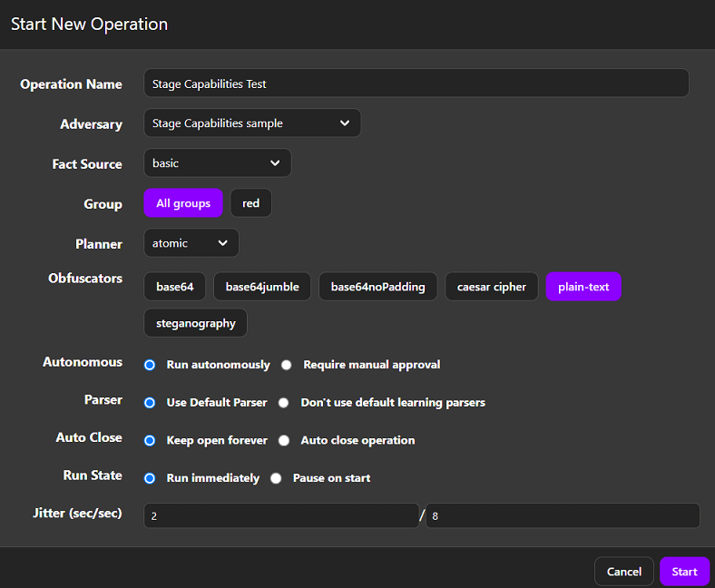Select the Pause on start option

pos(276,478)
